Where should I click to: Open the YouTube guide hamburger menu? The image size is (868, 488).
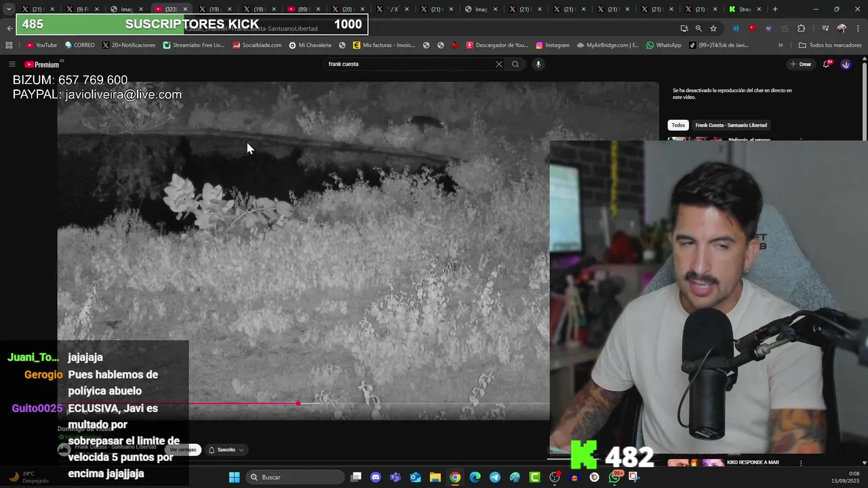pos(12,64)
